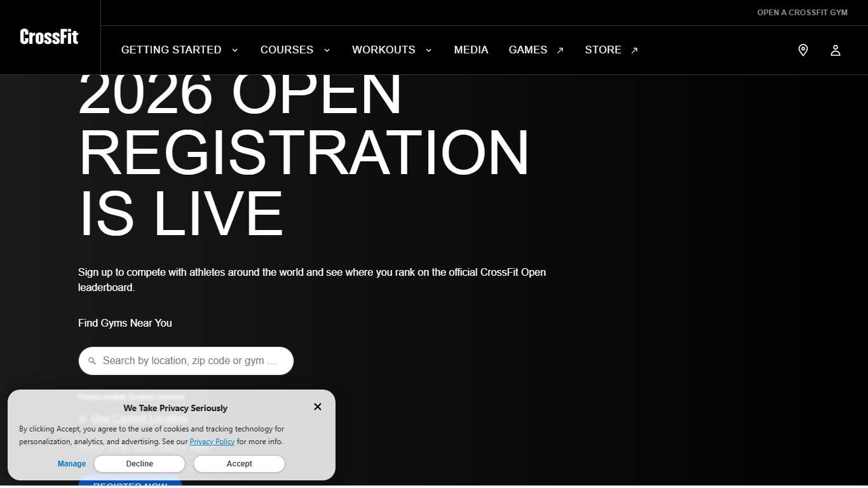
Task: Click Manage in the cookie banner
Action: [x=72, y=464]
